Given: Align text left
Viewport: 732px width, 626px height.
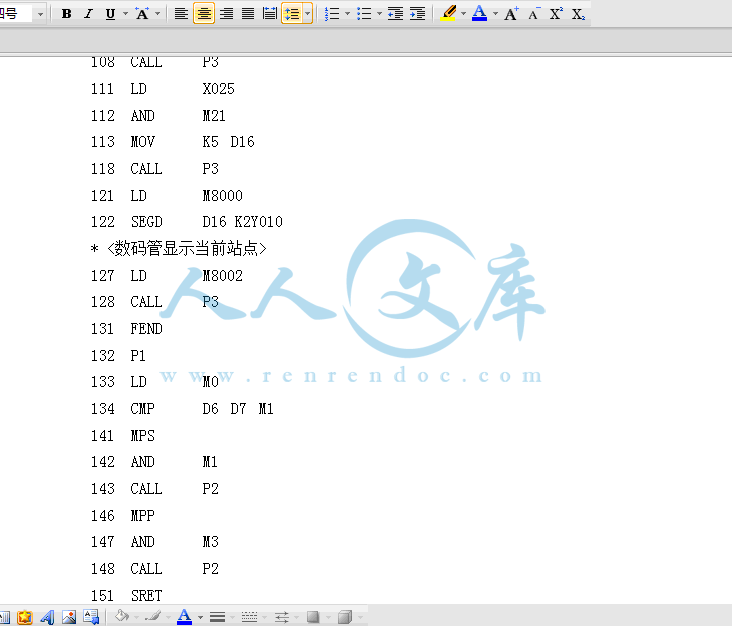Looking at the screenshot, I should pyautogui.click(x=181, y=14).
